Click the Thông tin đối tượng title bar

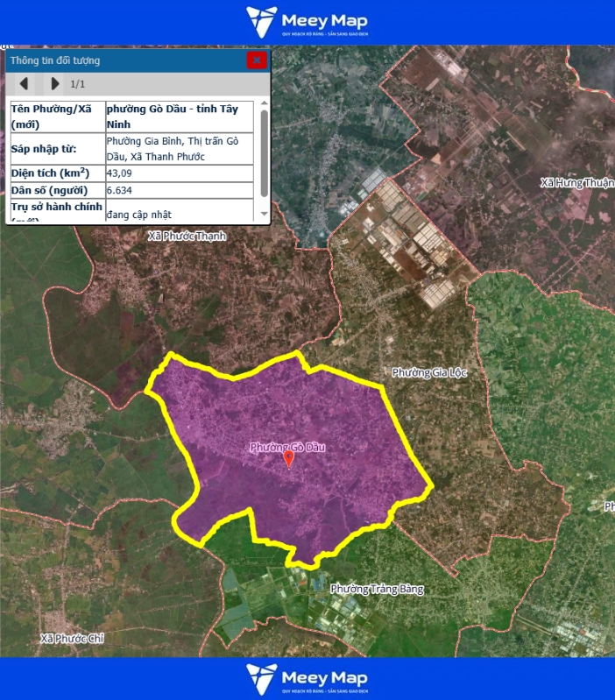click(123, 60)
